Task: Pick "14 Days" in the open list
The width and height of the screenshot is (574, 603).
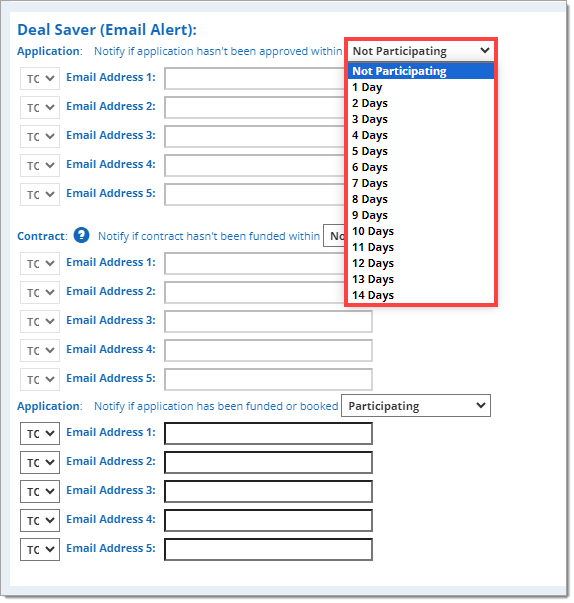Action: pyautogui.click(x=421, y=295)
